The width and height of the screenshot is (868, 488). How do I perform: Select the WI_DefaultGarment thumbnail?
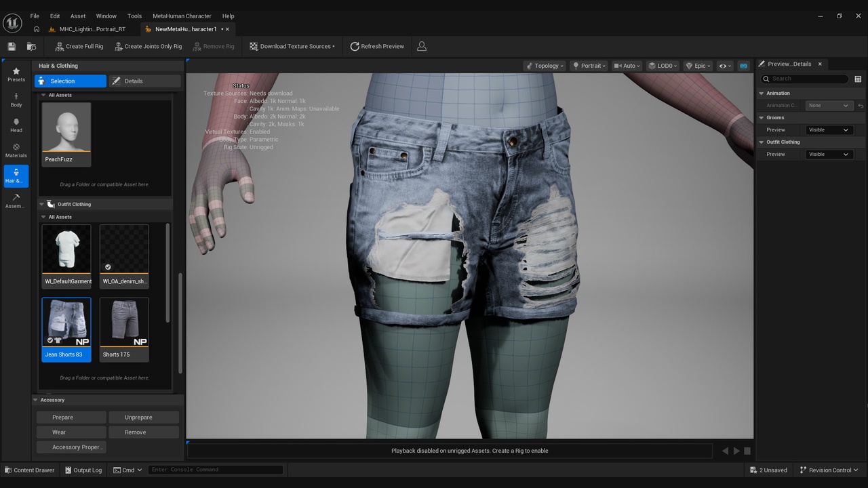pos(66,256)
